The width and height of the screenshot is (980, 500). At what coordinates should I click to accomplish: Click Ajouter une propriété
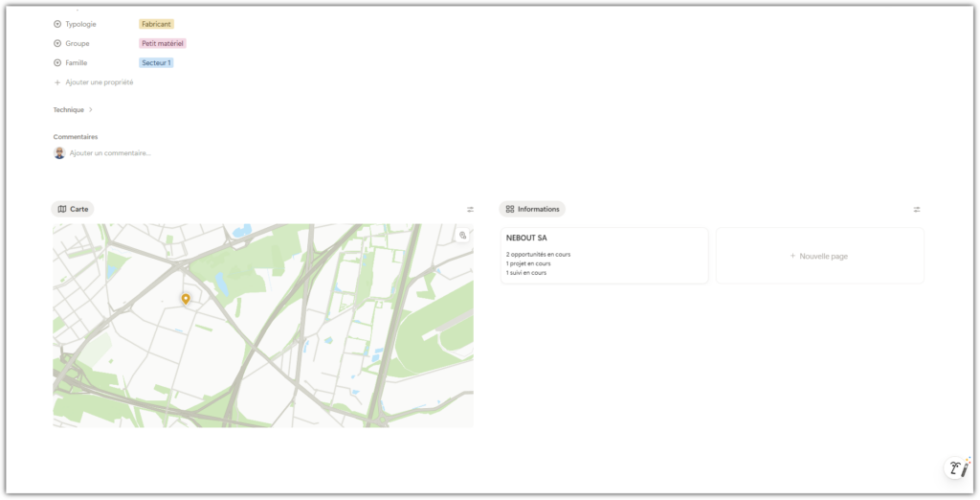tap(94, 82)
